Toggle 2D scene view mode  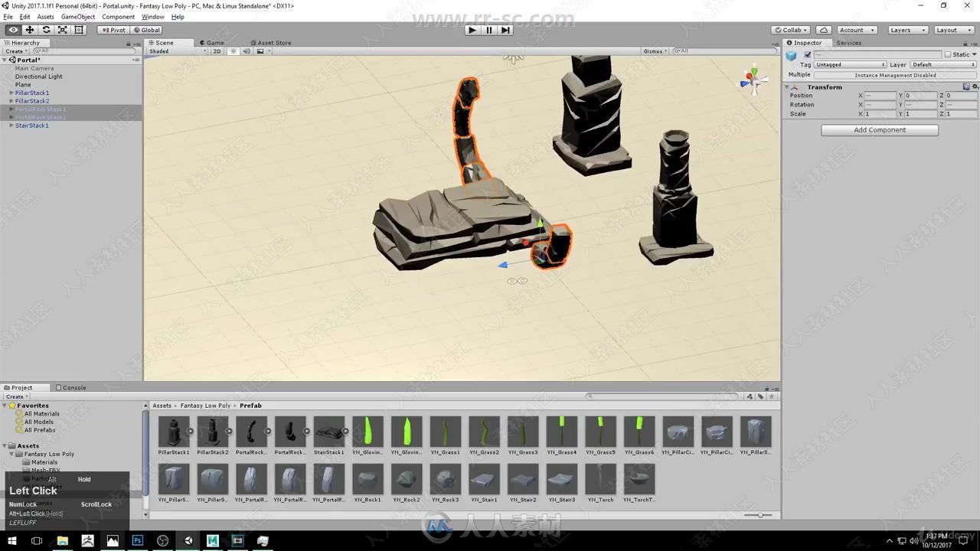217,51
